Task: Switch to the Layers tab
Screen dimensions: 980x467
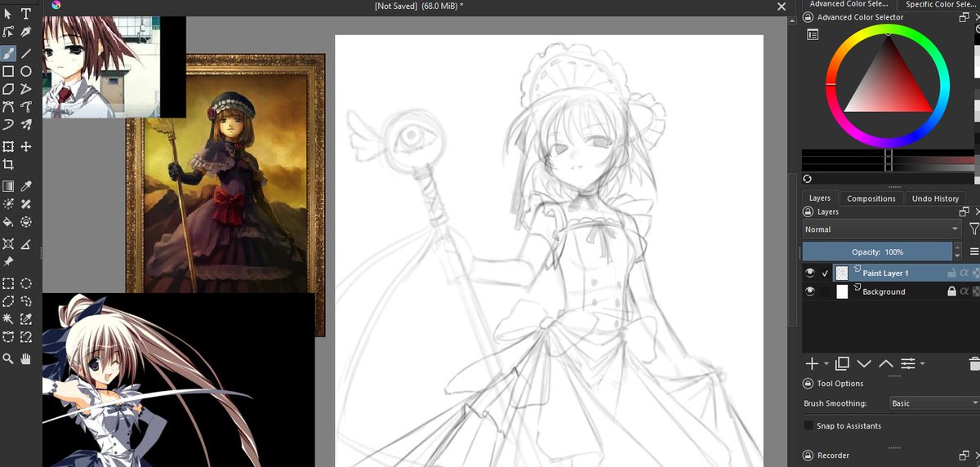Action: tap(819, 198)
